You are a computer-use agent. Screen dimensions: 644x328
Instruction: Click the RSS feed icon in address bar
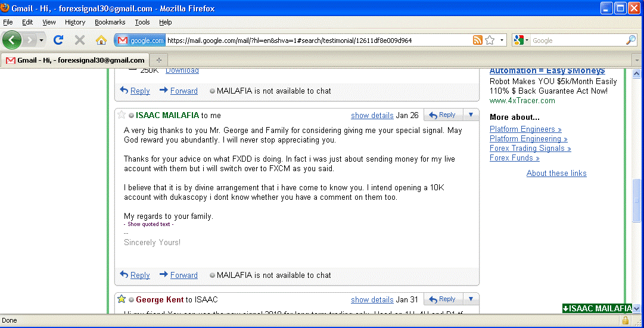tap(477, 40)
